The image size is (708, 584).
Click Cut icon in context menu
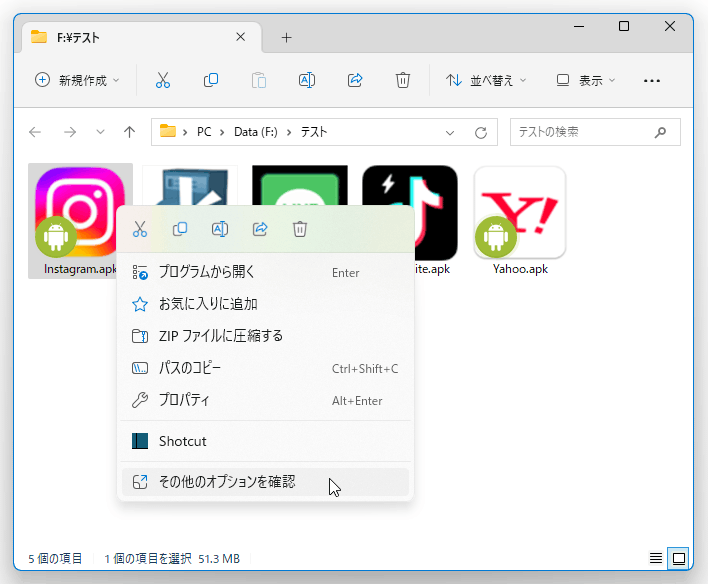(140, 229)
